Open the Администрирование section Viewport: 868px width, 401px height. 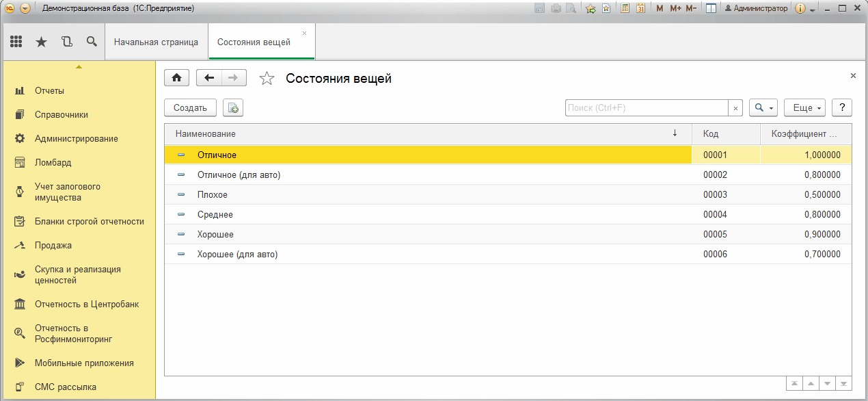point(79,138)
